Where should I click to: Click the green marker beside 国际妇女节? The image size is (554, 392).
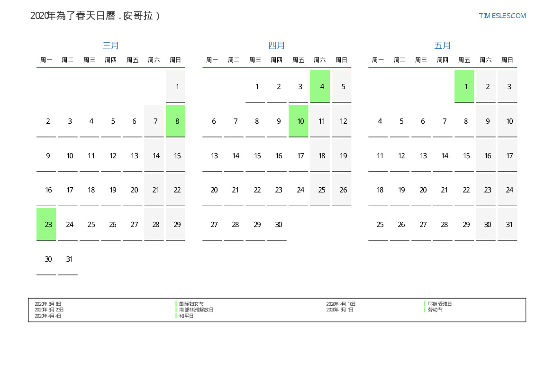pos(176,304)
